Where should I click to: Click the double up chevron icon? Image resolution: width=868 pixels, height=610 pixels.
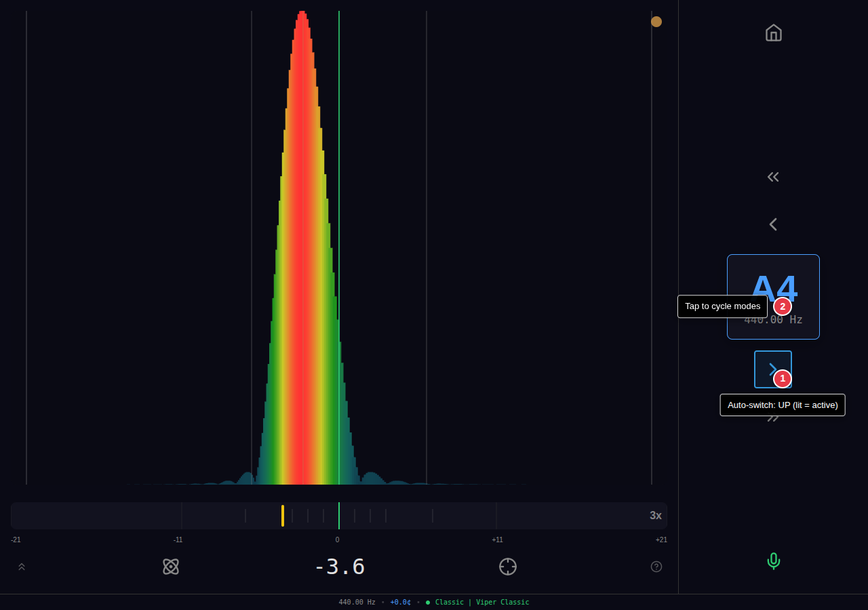22,567
